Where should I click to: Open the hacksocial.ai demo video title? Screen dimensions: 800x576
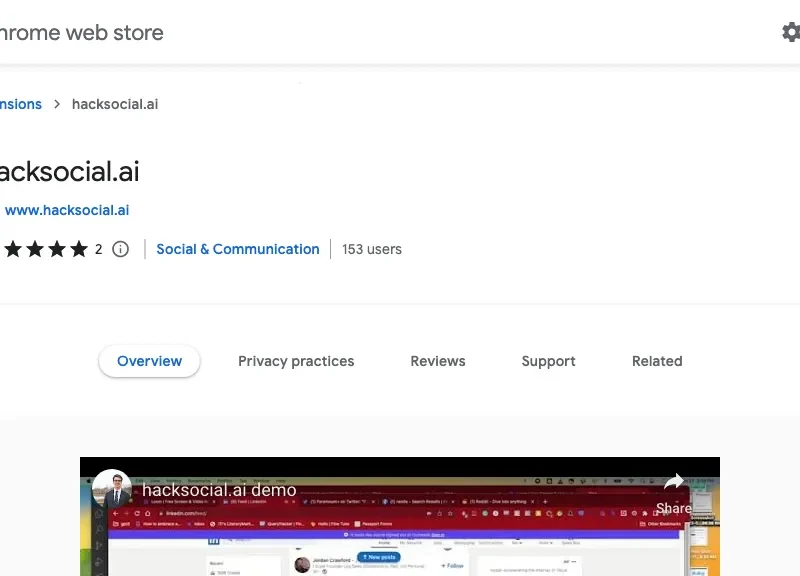pos(219,490)
